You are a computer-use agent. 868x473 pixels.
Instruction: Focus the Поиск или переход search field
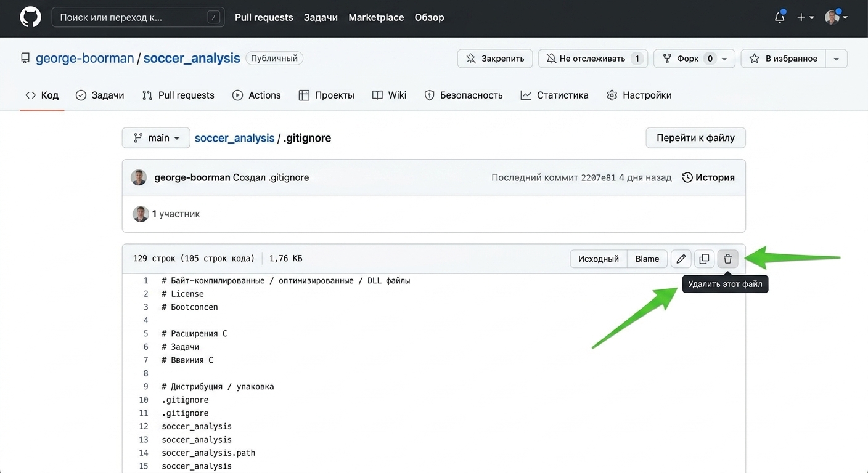138,17
